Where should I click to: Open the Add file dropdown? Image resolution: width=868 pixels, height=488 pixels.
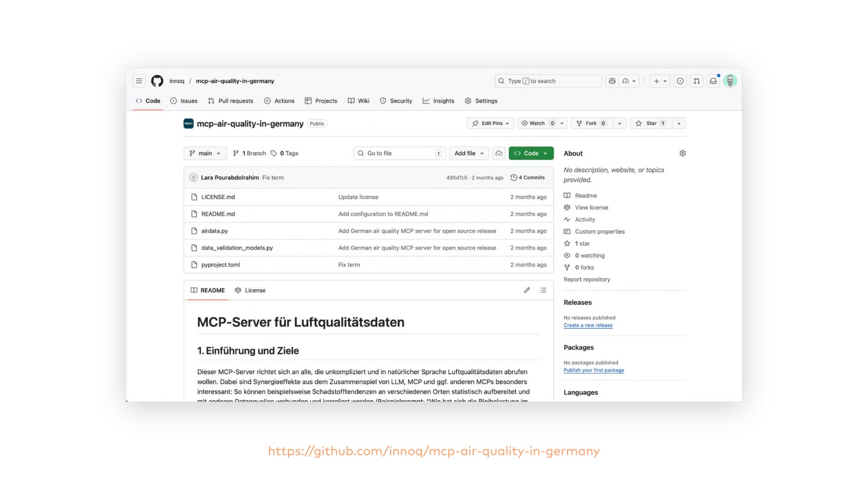click(469, 153)
